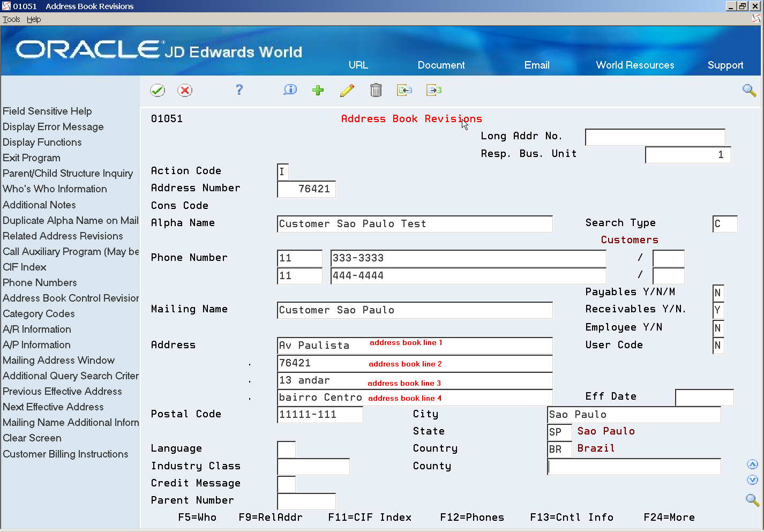Click the blue page down arrow icon

[752, 480]
